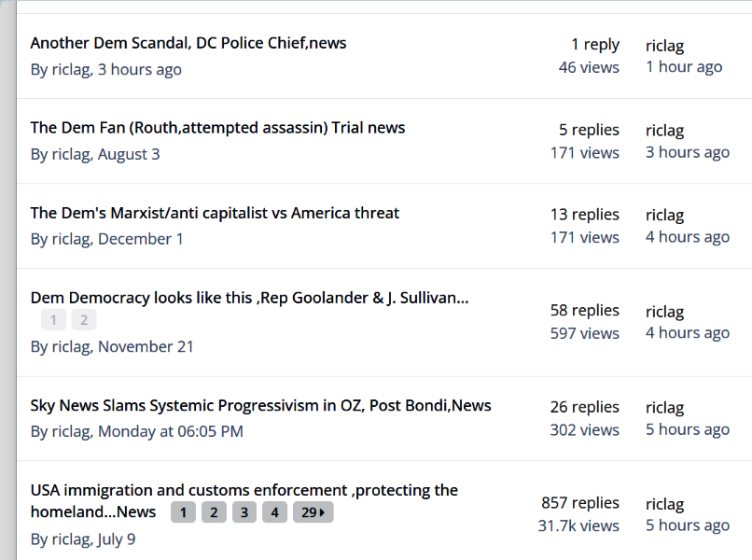Click last post time in Routh Trial row
This screenshot has height=560, width=752.
[x=688, y=152]
